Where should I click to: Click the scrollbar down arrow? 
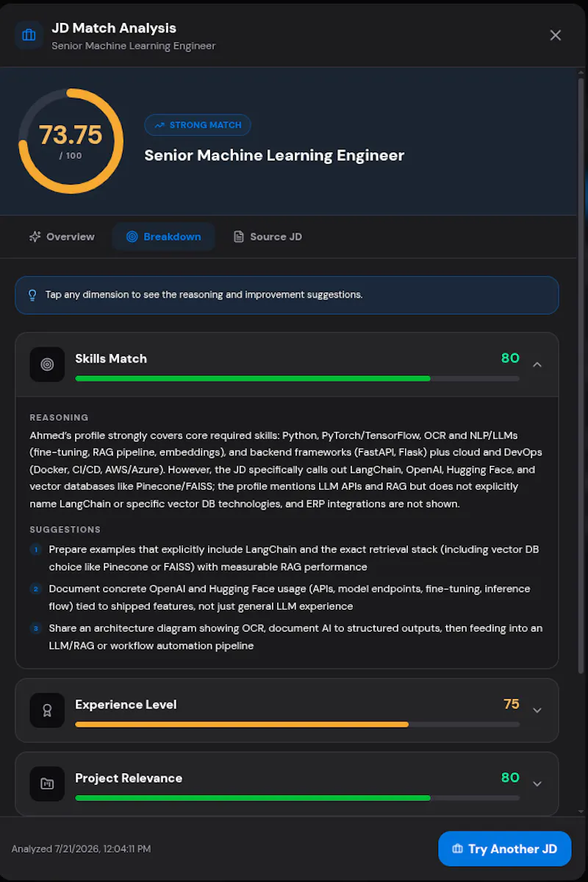click(x=581, y=811)
